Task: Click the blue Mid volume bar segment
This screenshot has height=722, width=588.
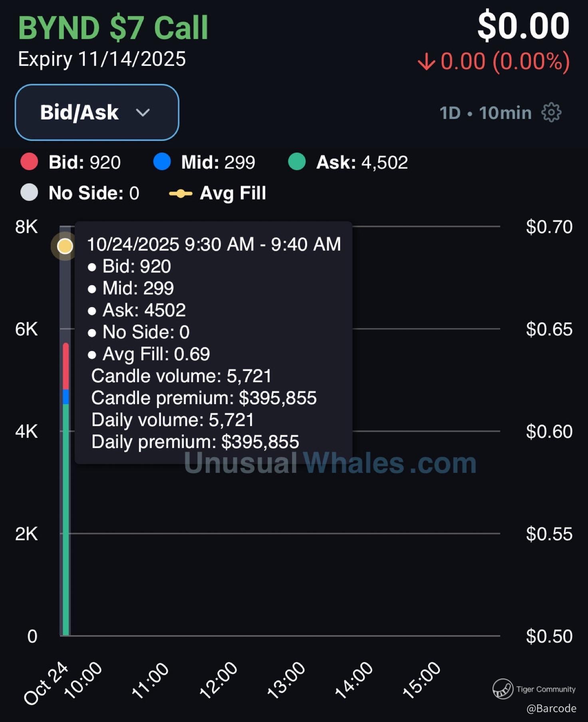Action: pos(66,397)
